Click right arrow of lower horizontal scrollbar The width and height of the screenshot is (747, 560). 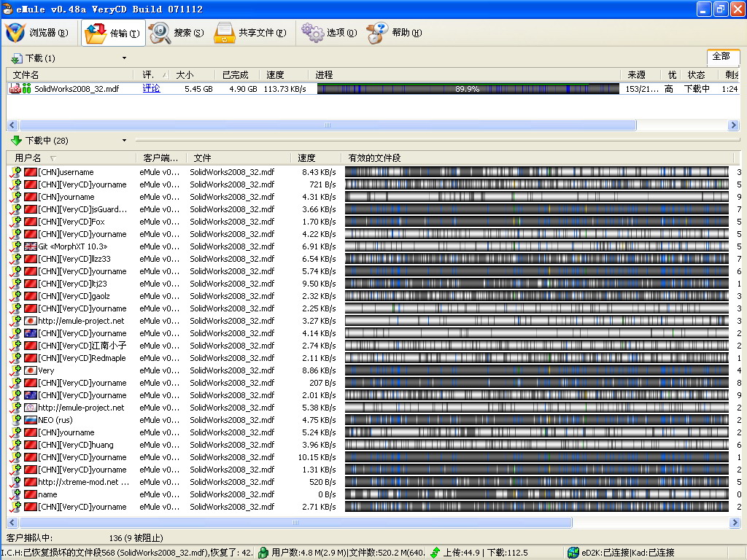734,522
